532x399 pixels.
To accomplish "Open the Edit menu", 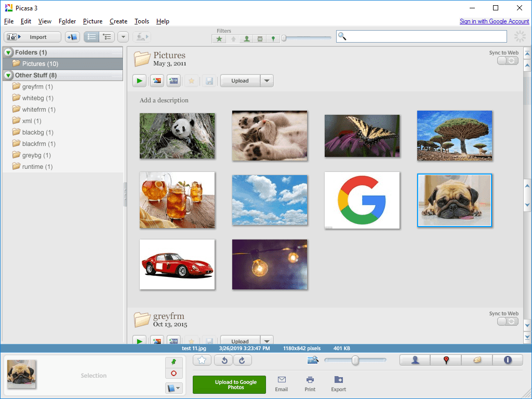I will click(x=26, y=21).
